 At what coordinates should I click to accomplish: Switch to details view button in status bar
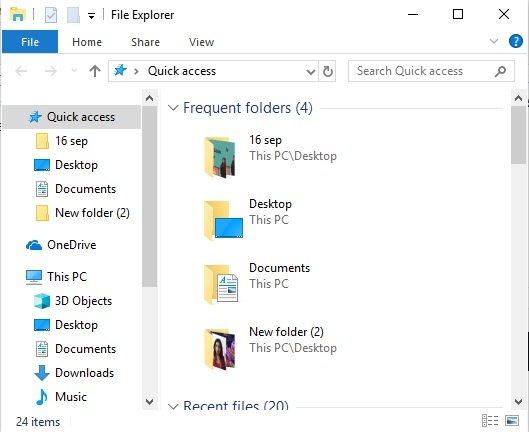pyautogui.click(x=490, y=421)
